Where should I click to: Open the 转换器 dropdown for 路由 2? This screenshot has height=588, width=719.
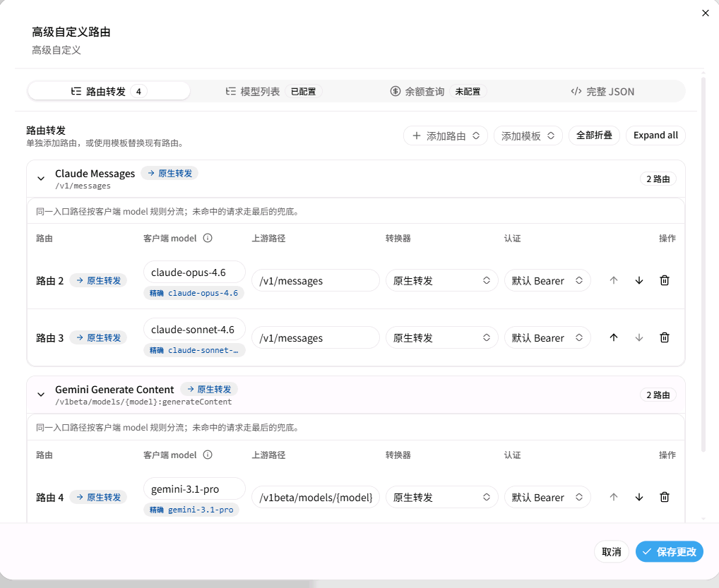[x=441, y=280]
